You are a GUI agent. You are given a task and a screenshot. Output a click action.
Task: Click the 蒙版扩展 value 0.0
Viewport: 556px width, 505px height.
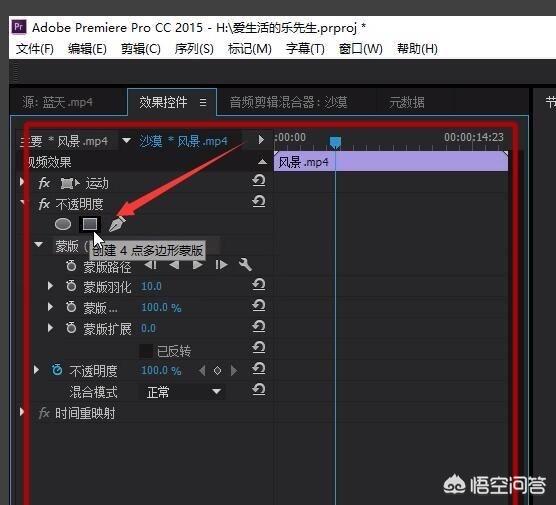point(148,328)
